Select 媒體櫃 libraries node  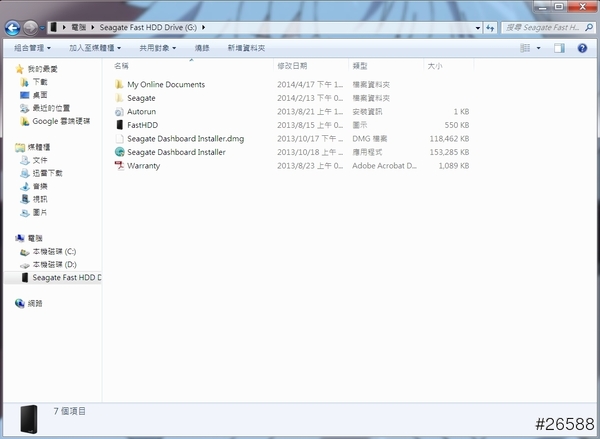pyautogui.click(x=39, y=147)
